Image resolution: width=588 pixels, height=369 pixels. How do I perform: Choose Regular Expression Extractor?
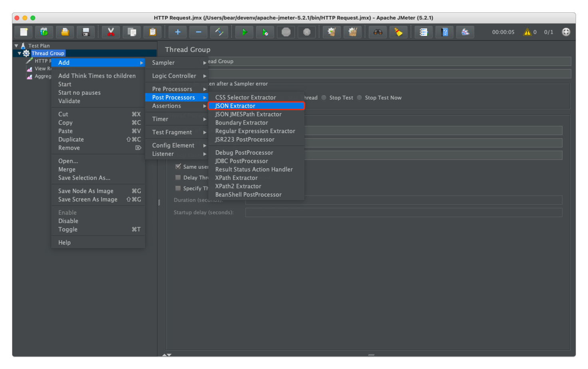pyautogui.click(x=256, y=131)
